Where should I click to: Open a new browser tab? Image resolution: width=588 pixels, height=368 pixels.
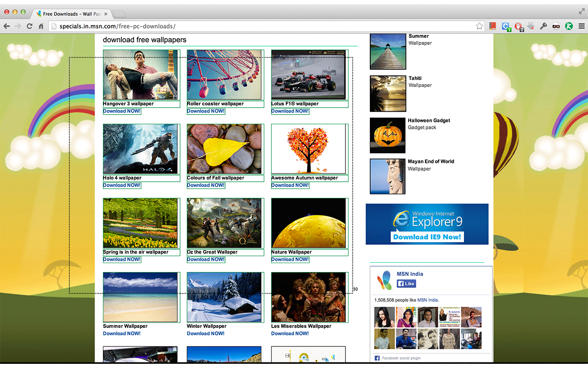point(119,14)
